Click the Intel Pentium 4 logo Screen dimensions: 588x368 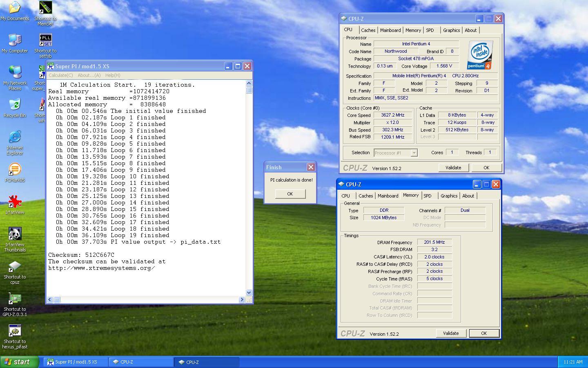pyautogui.click(x=480, y=55)
